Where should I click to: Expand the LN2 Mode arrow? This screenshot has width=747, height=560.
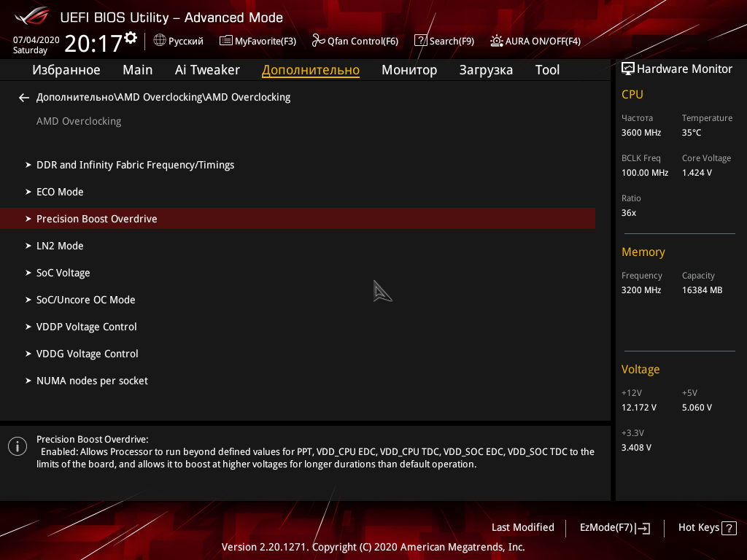28,246
